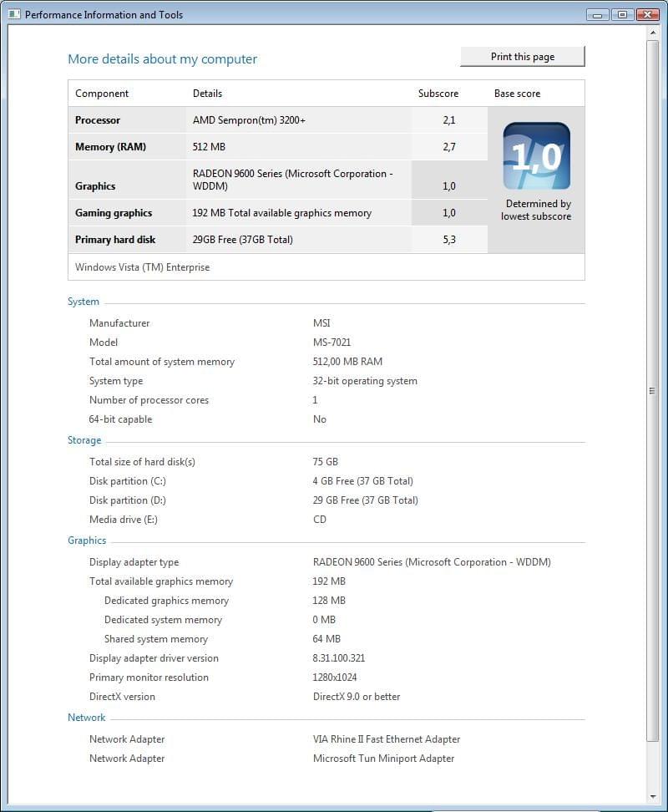Close the Performance Information and Tools window

coord(647,14)
